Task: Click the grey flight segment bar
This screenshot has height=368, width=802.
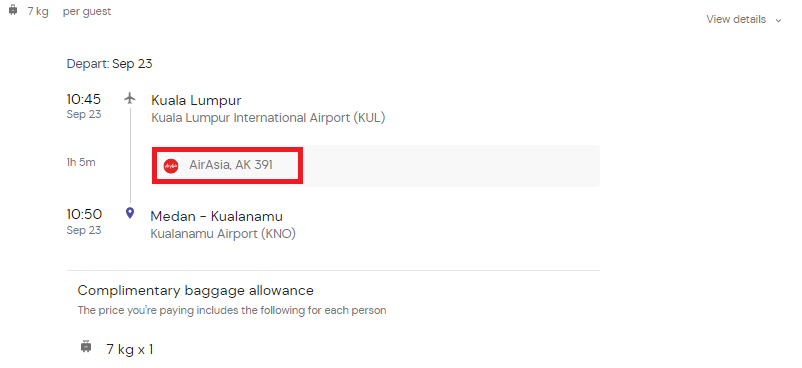Action: click(376, 166)
